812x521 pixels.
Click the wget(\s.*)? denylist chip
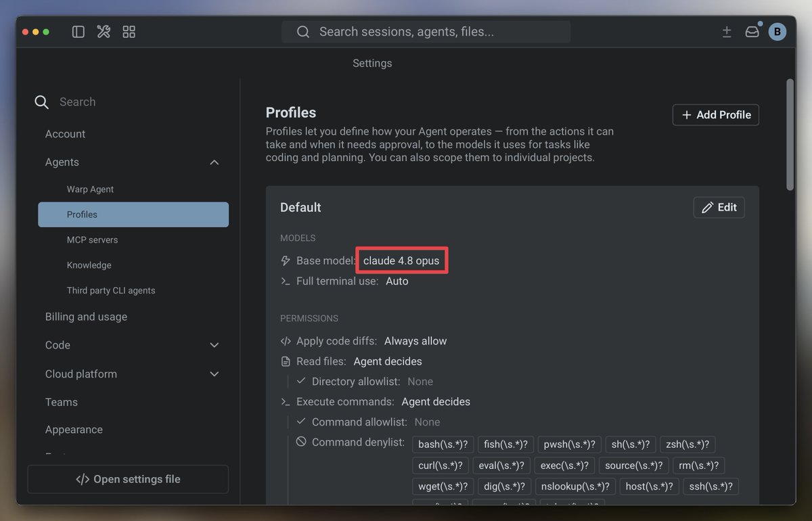(x=443, y=486)
